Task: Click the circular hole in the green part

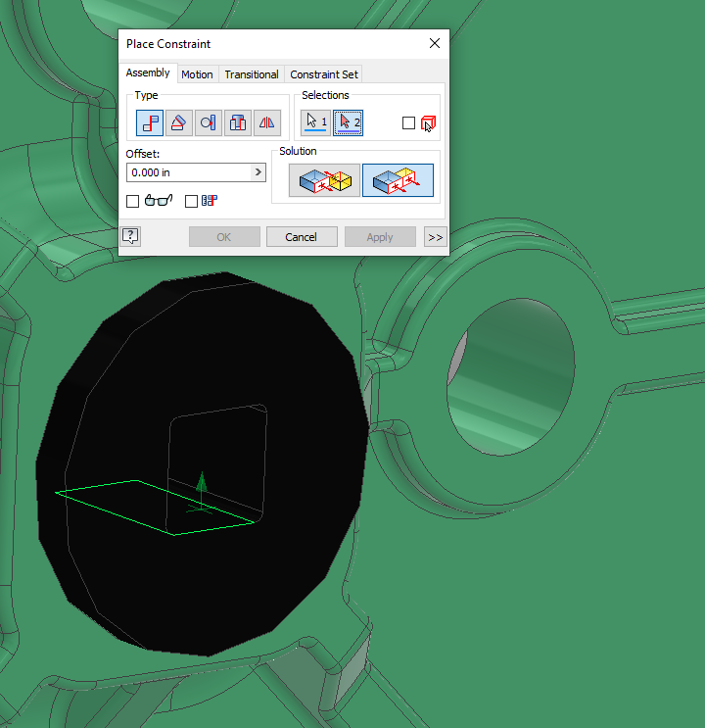Action: point(510,377)
